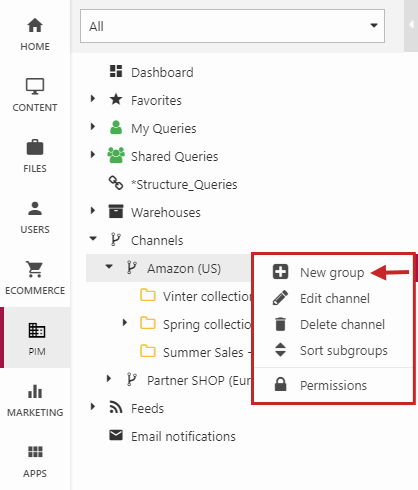418x490 pixels.
Task: Open the All filter dropdown
Action: [x=232, y=26]
